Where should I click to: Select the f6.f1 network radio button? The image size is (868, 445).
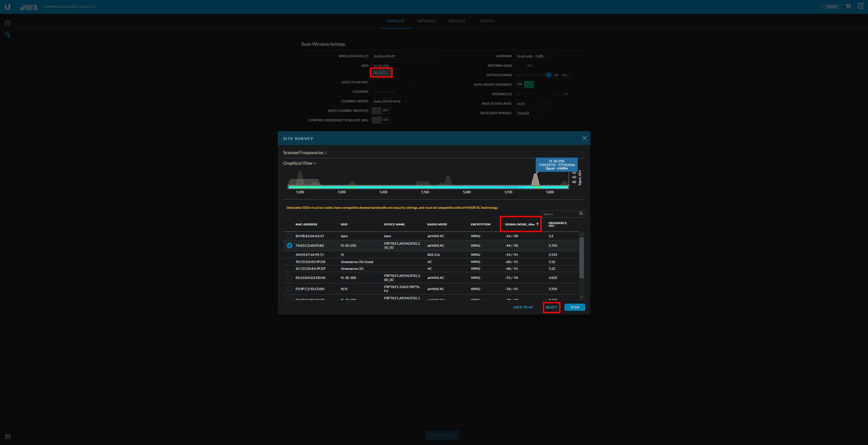(289, 289)
